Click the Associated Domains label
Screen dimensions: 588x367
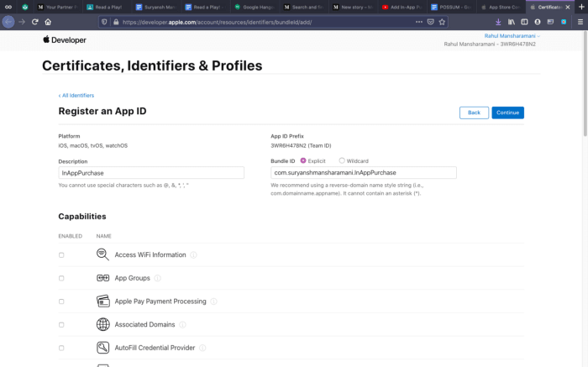click(144, 324)
